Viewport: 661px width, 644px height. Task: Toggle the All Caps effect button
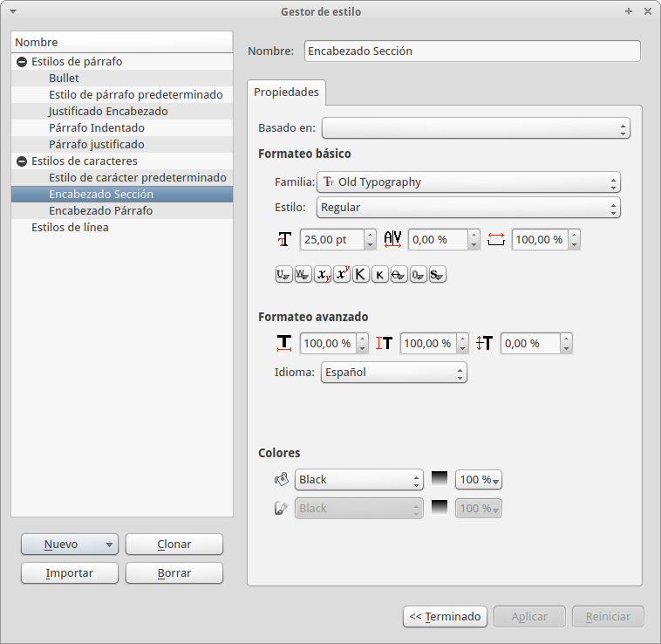coord(361,275)
